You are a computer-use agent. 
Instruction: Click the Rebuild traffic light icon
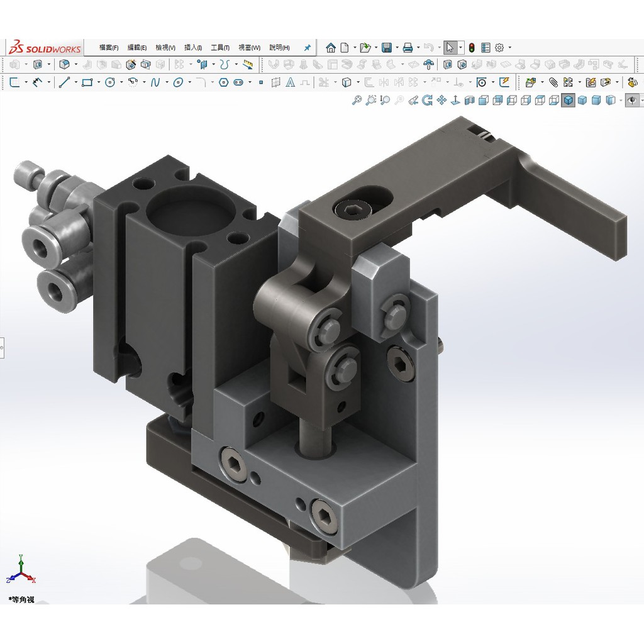click(x=472, y=48)
